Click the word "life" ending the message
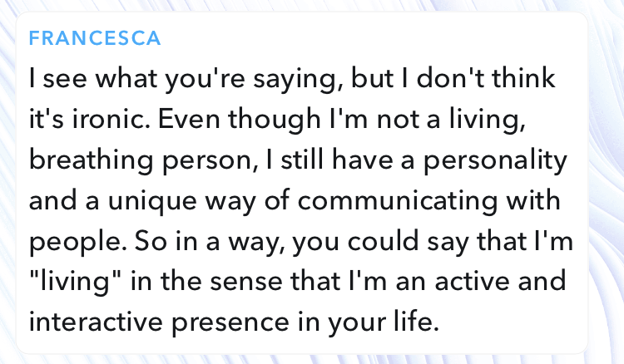The width and height of the screenshot is (624, 364). 419,318
